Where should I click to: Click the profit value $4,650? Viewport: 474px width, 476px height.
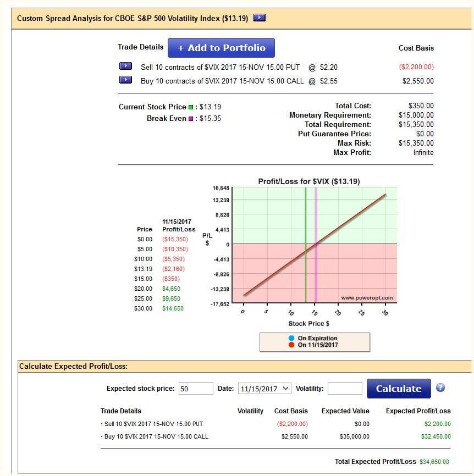[x=171, y=289]
